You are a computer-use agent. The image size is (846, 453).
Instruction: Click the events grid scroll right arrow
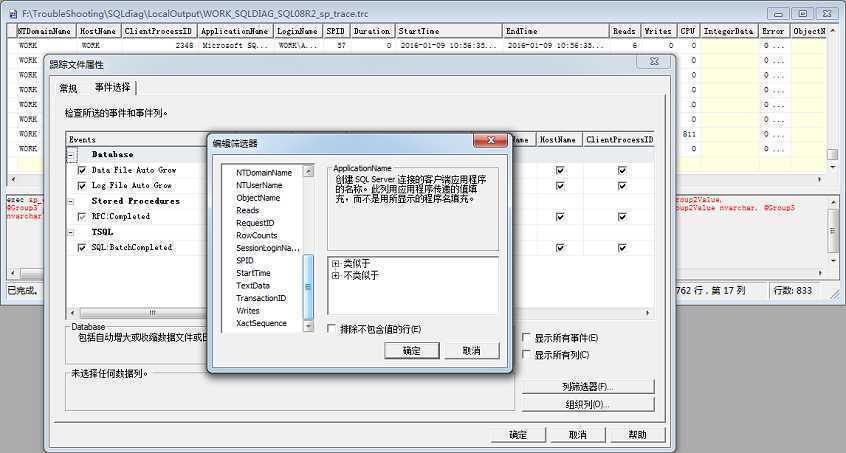(648, 312)
